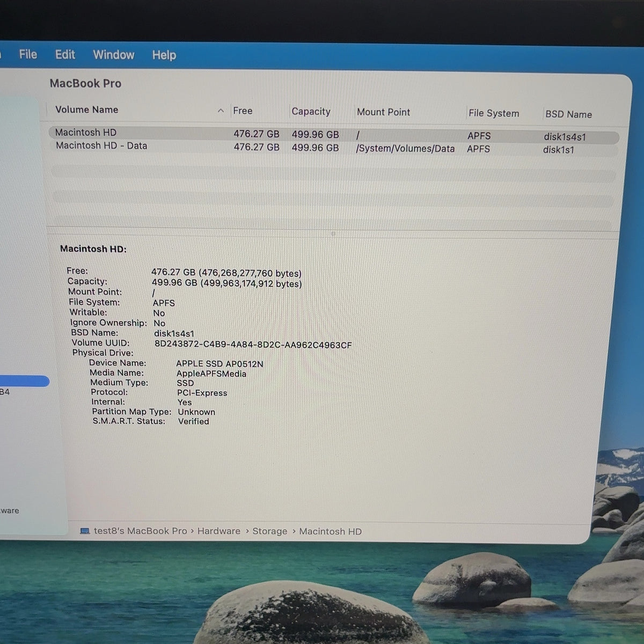Click Hardware in the path bar
644x644 pixels.
(x=219, y=531)
